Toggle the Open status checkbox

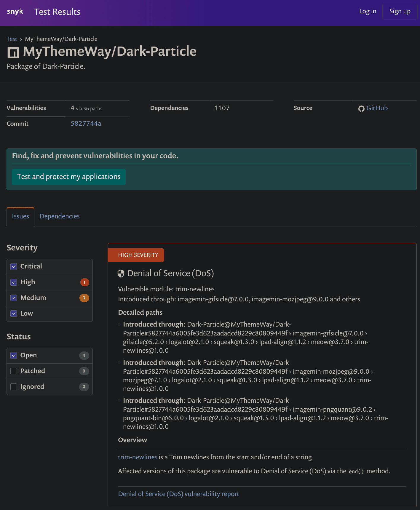click(14, 355)
